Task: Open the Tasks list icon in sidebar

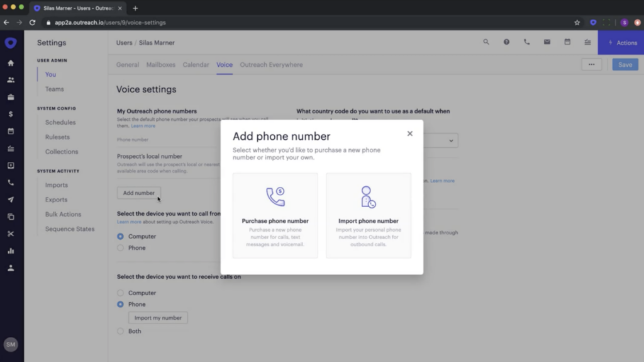Action: click(11, 149)
